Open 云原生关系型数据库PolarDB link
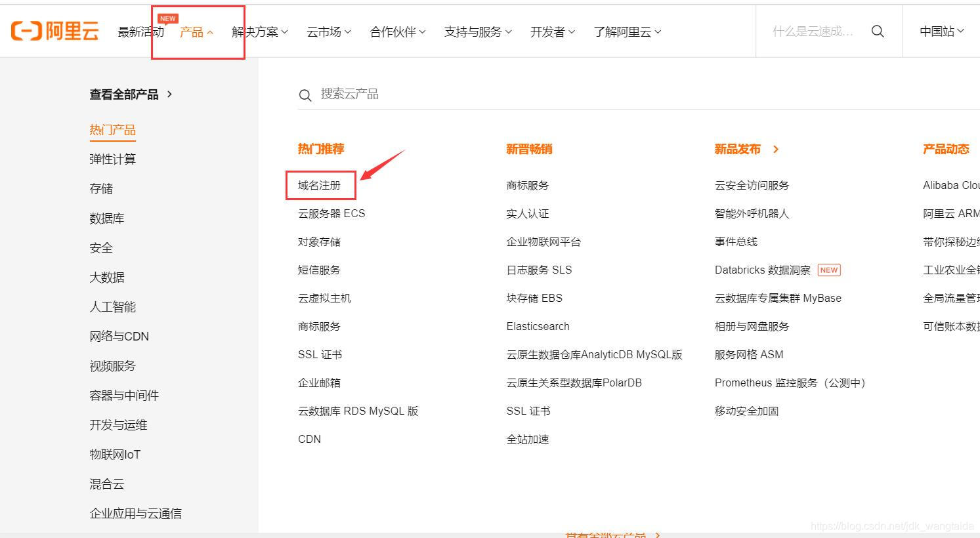The width and height of the screenshot is (980, 538). [x=574, y=383]
